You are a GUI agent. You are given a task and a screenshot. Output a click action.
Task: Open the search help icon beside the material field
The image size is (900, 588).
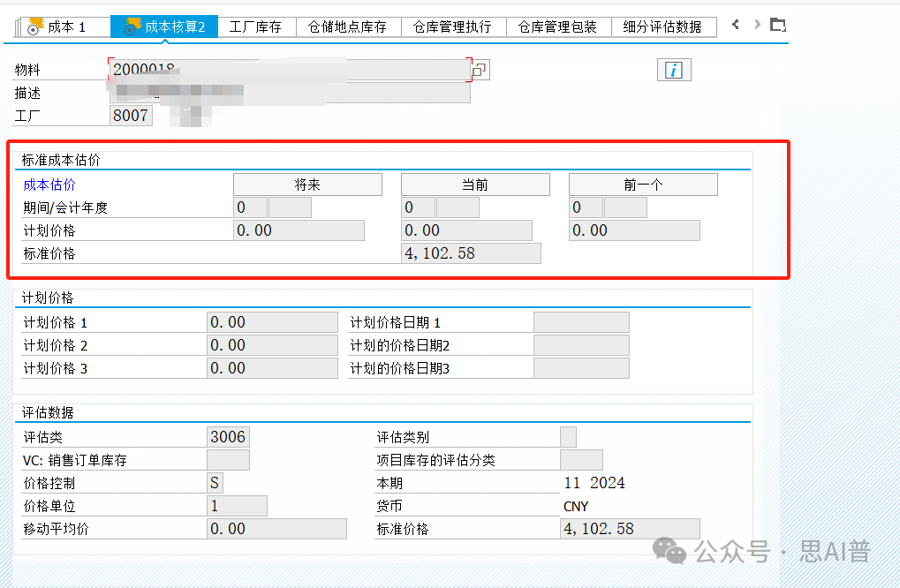[x=480, y=71]
